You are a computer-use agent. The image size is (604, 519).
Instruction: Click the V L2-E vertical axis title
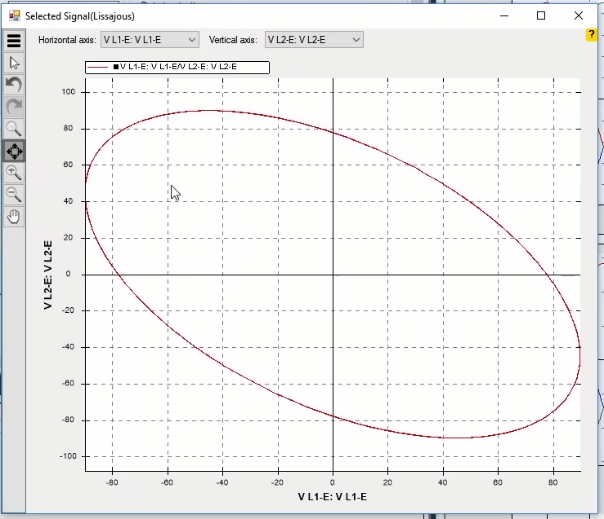(47, 274)
